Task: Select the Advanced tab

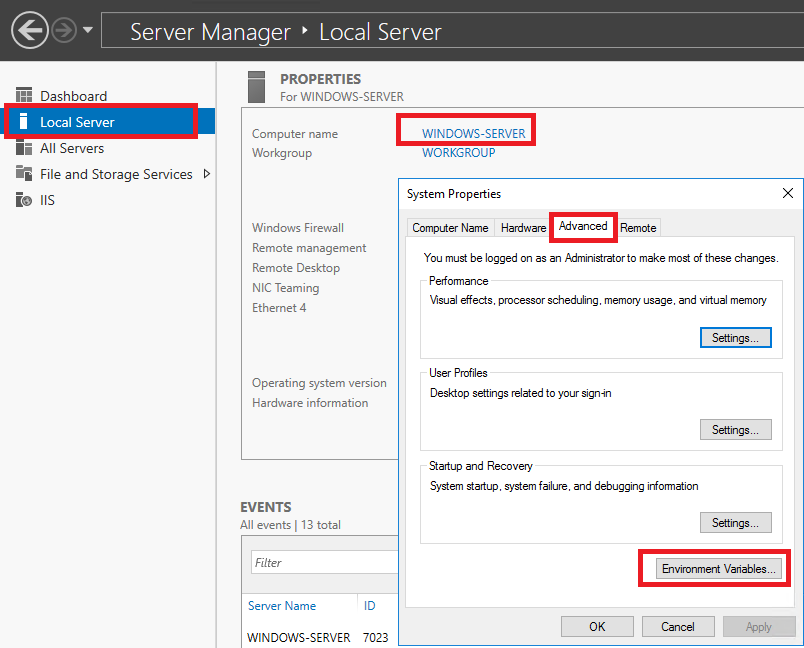Action: 583,226
